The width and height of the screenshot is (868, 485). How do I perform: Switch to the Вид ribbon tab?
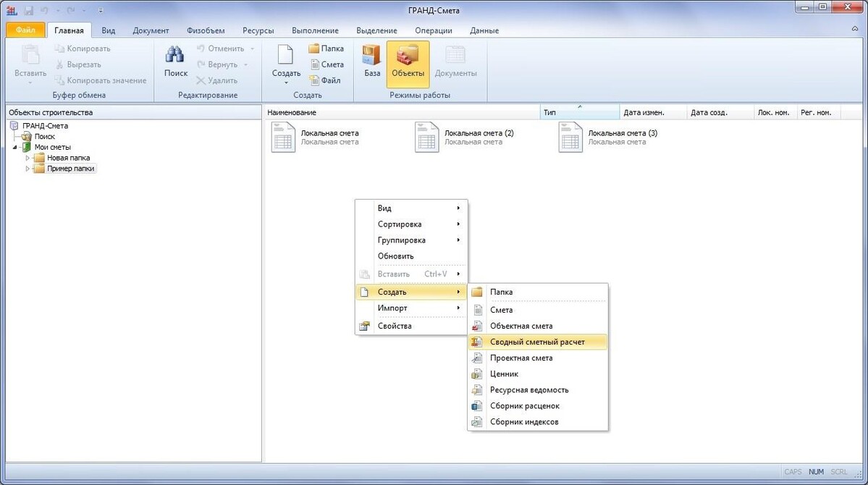pos(109,30)
